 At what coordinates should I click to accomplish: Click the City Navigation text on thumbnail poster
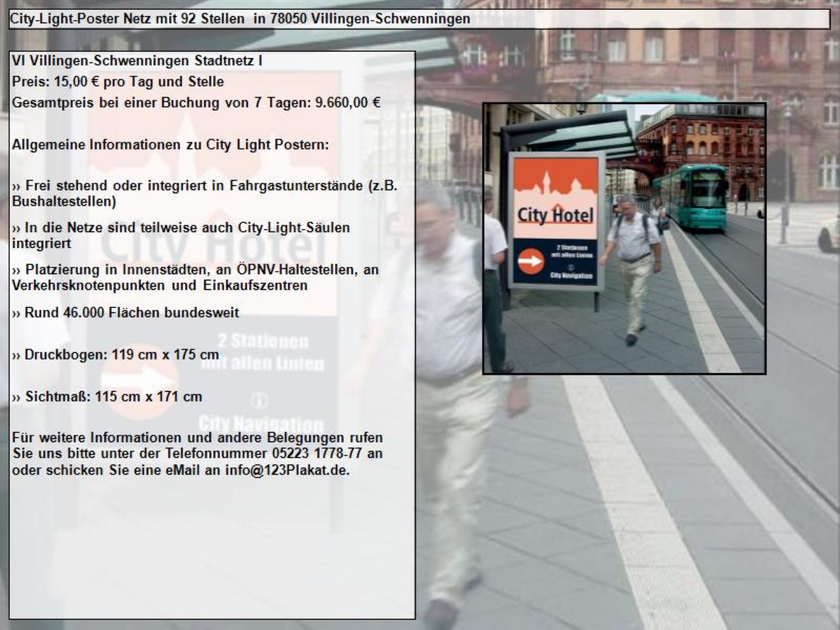click(571, 276)
